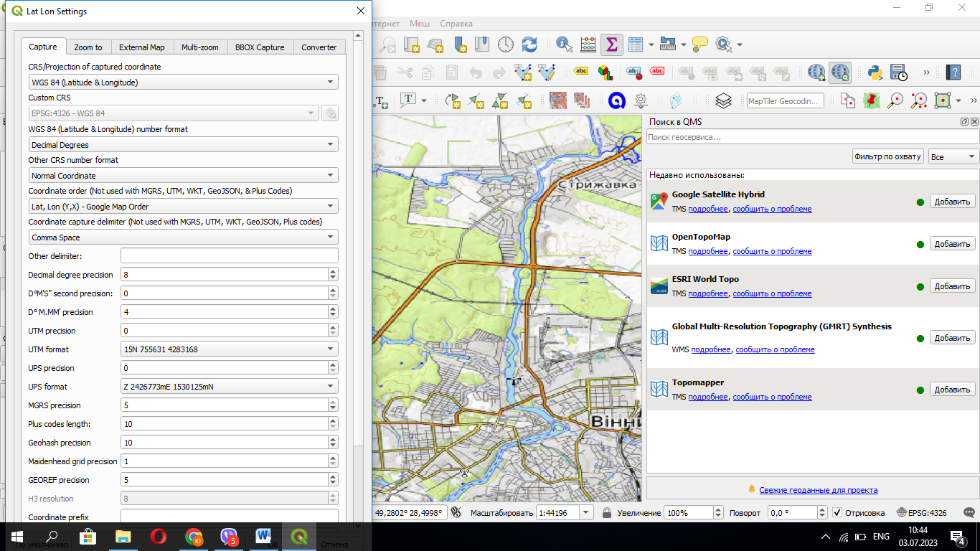Click the Refresh map icon

coord(529,44)
